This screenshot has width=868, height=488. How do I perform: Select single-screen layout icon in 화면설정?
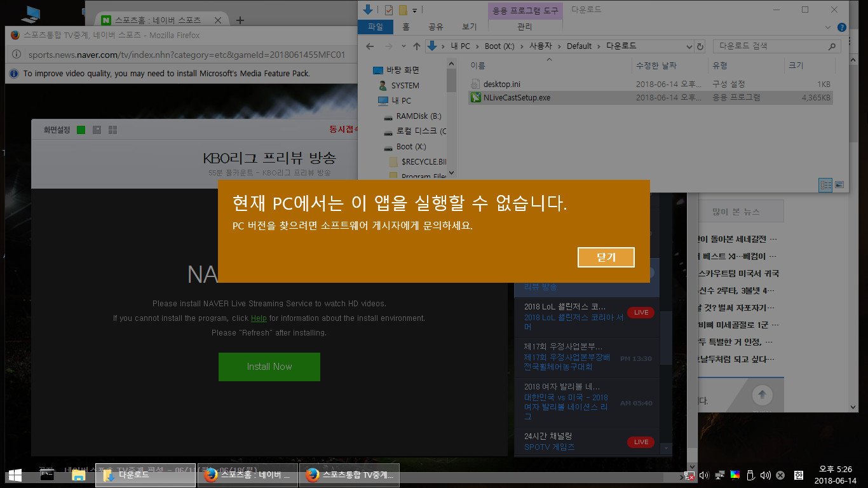81,130
